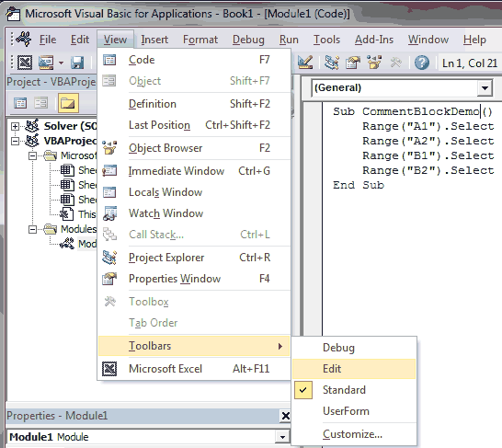Screen dimensions: 502x448
Task: Enable the Debug toolbar in submenu
Action: click(354, 348)
